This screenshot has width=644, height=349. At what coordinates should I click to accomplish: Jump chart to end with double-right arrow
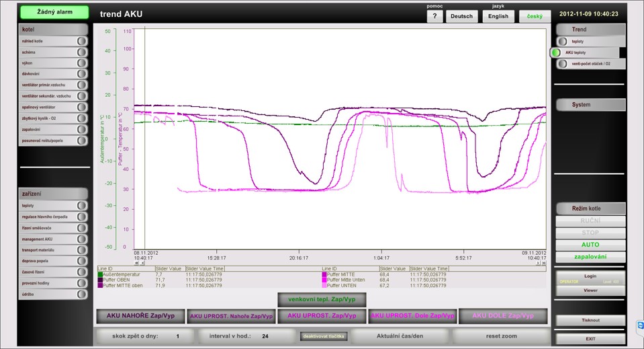(x=544, y=263)
